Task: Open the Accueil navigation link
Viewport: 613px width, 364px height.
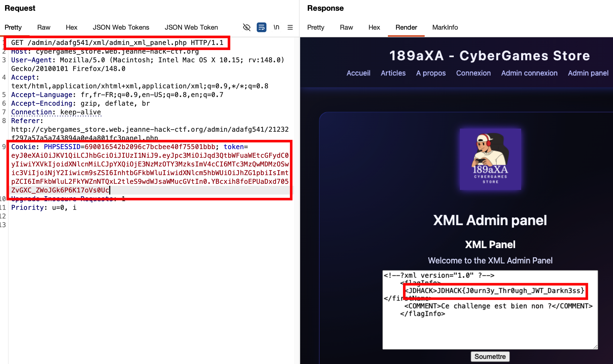Action: click(x=358, y=73)
